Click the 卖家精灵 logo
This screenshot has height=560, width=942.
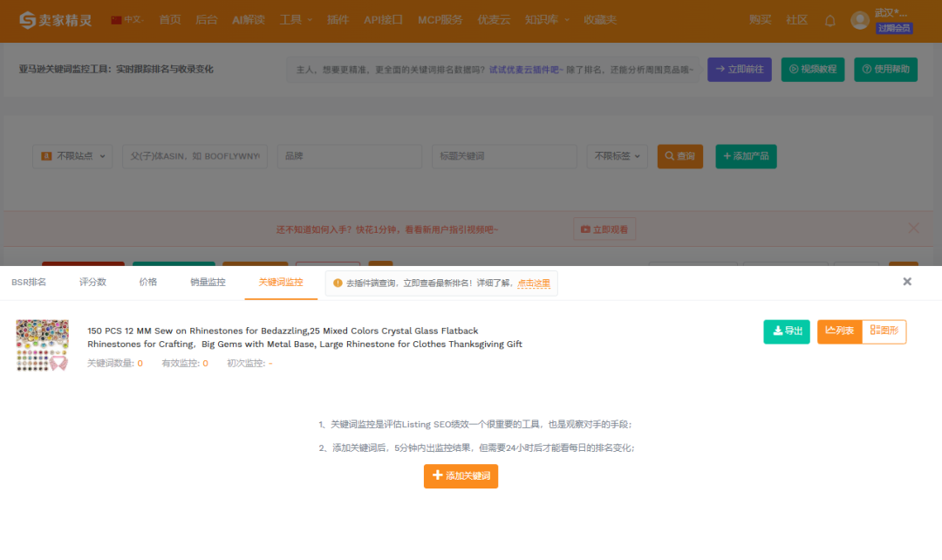[55, 20]
